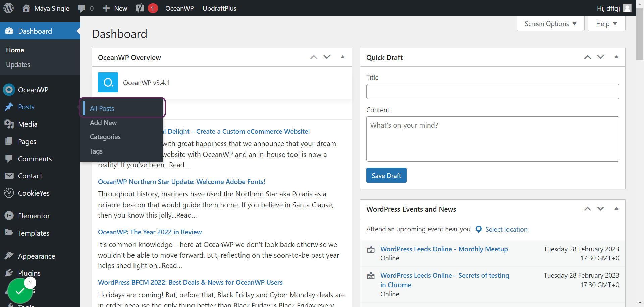
Task: Open WordPress BFCM 2022 Best Deals link
Action: (190, 282)
